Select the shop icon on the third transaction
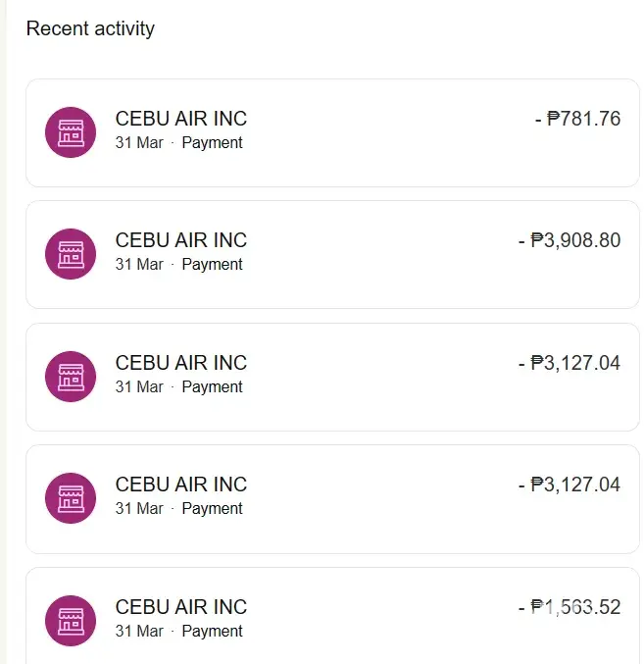This screenshot has height=664, width=644. (71, 376)
